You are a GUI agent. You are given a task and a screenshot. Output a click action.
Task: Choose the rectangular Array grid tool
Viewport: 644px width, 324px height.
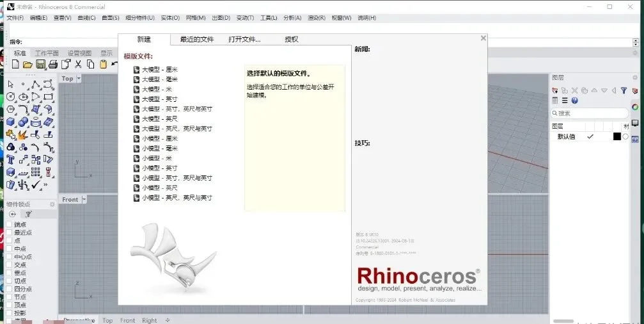pyautogui.click(x=36, y=172)
